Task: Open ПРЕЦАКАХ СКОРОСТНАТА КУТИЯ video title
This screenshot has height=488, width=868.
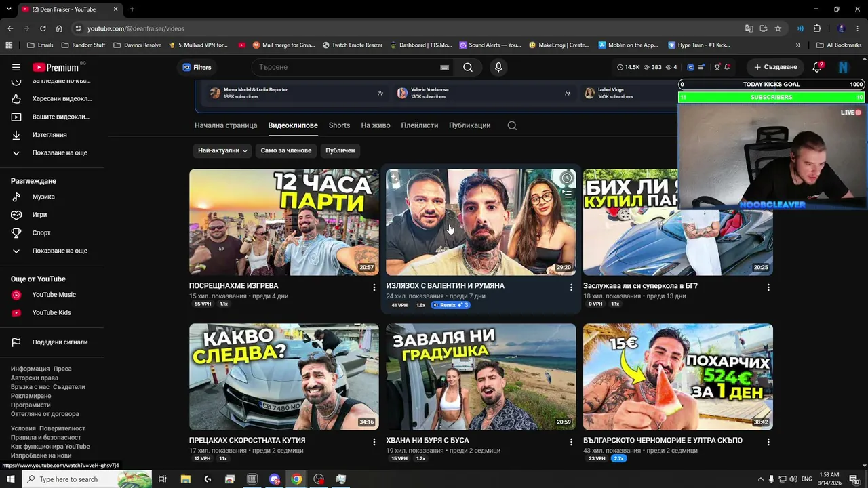Action: tap(248, 441)
